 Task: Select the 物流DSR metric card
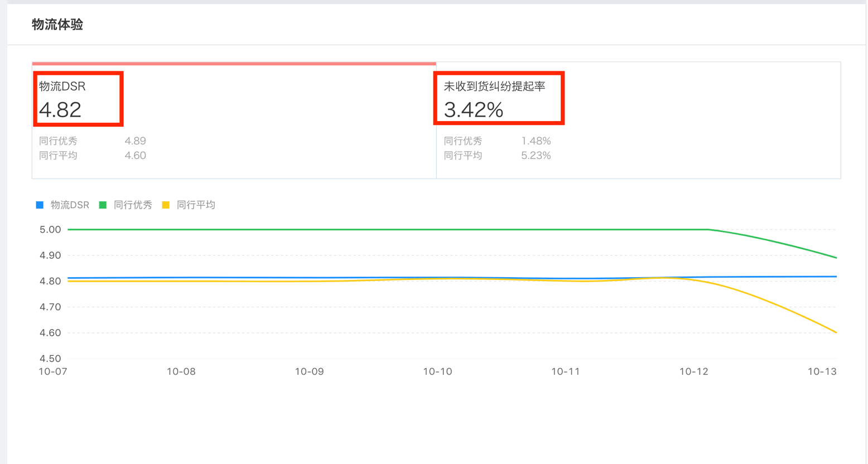(234, 120)
